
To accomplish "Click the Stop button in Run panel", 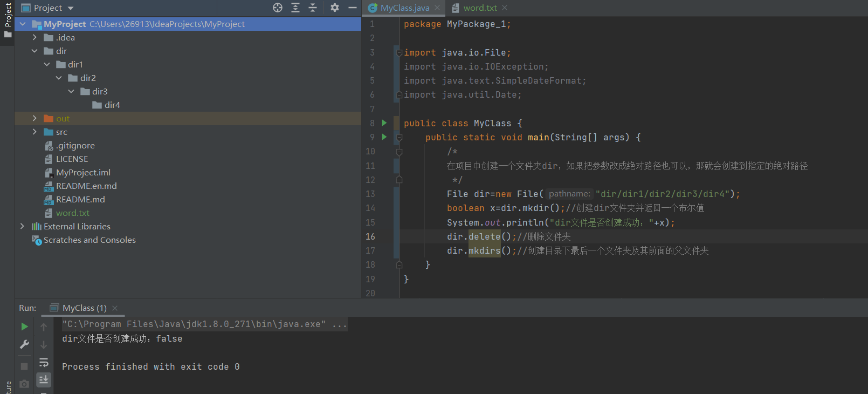I will click(24, 366).
